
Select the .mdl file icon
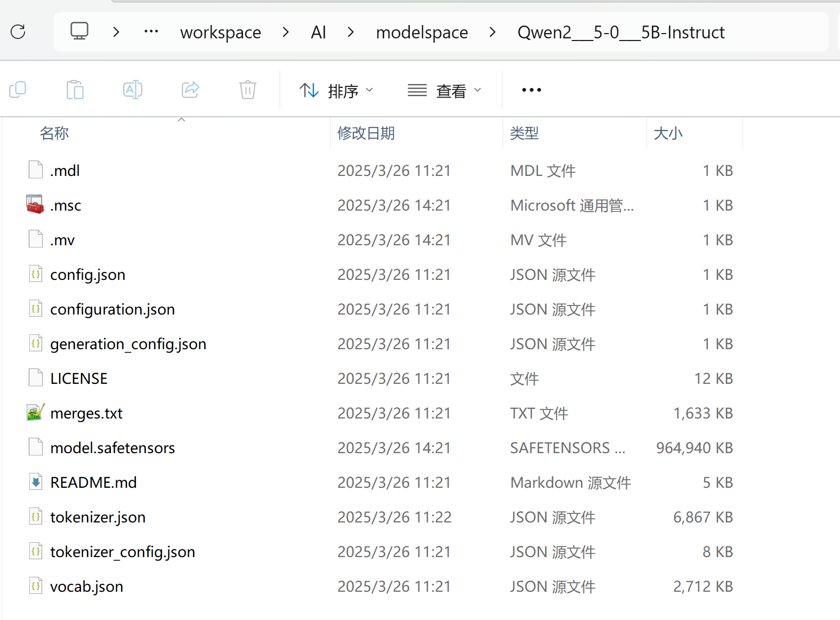[x=36, y=170]
